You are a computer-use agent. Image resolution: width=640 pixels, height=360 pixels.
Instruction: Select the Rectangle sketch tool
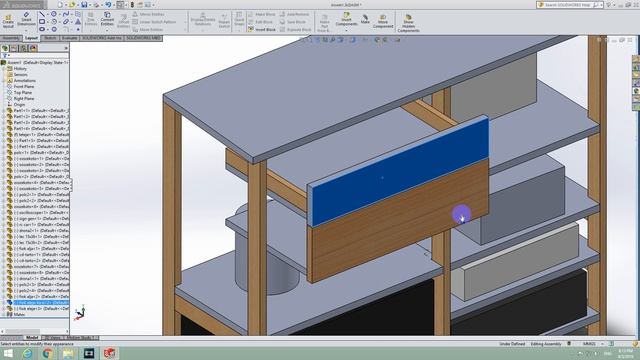[x=42, y=22]
